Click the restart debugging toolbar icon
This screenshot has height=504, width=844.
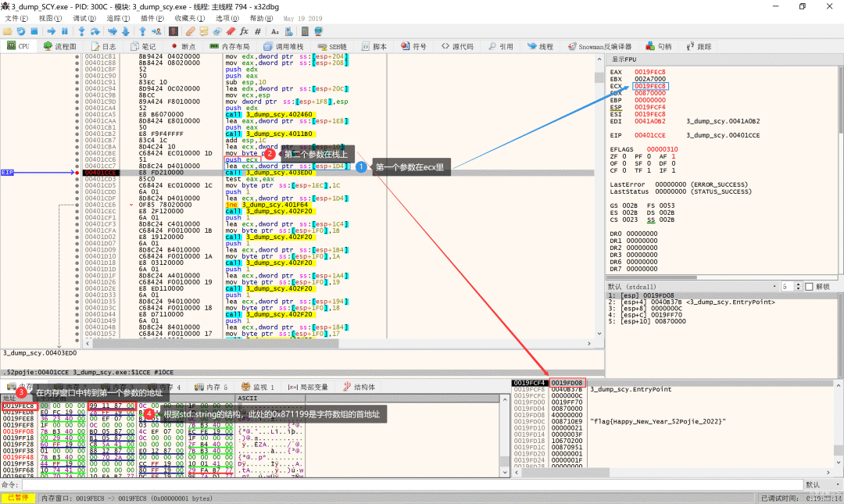click(x=21, y=31)
